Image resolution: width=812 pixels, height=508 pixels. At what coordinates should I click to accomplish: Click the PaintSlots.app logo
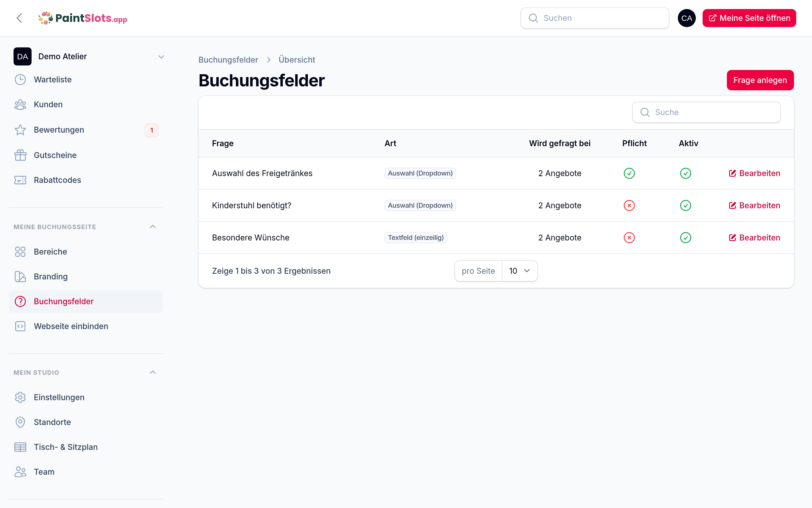[x=83, y=18]
